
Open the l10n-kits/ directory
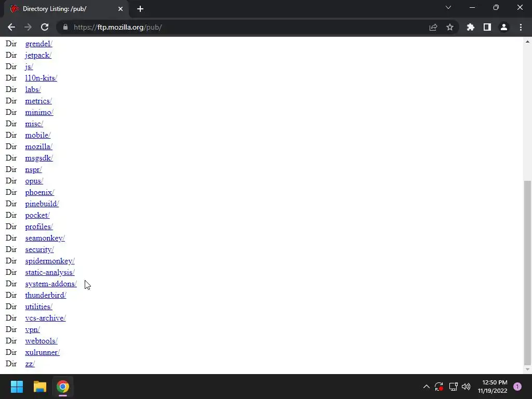click(41, 78)
